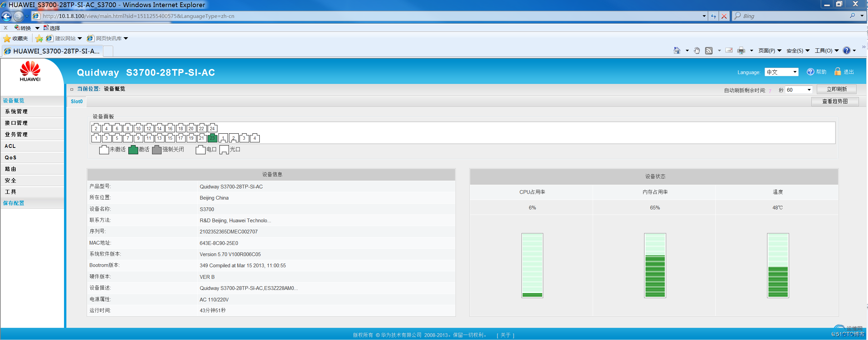Select port 24 on device panel

point(212,128)
